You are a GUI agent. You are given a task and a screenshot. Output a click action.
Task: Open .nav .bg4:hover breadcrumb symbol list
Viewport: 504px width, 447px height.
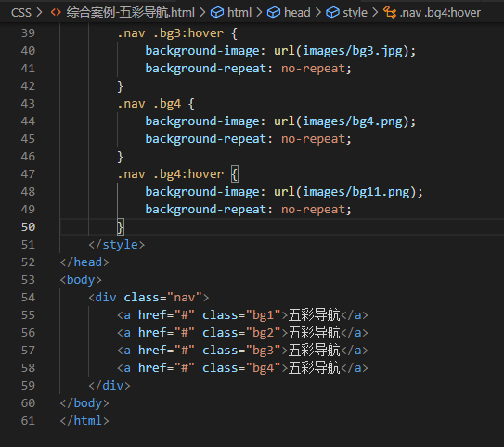point(440,13)
